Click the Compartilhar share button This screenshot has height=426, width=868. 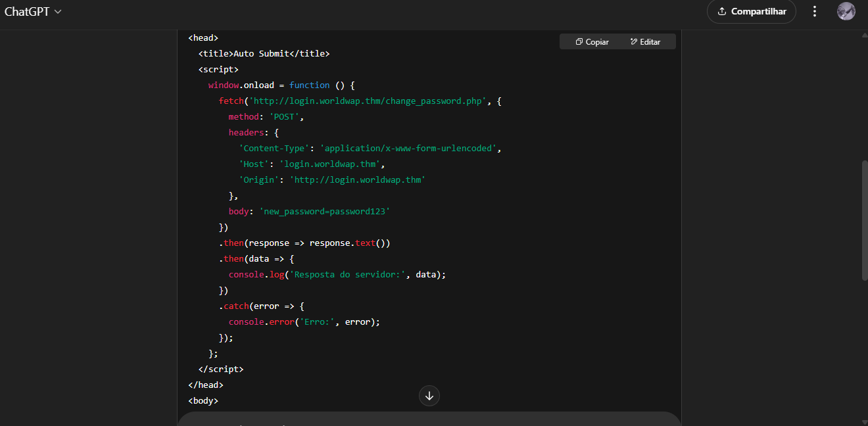[752, 11]
